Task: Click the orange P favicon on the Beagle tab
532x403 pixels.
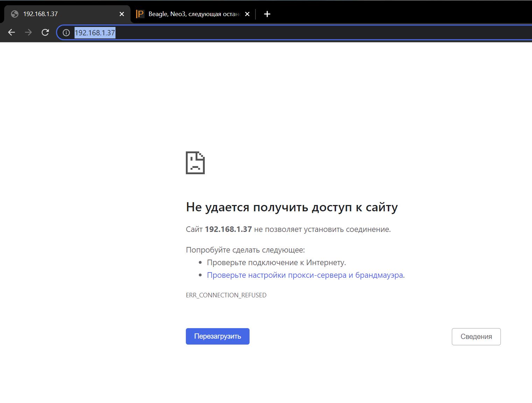Action: tap(140, 14)
